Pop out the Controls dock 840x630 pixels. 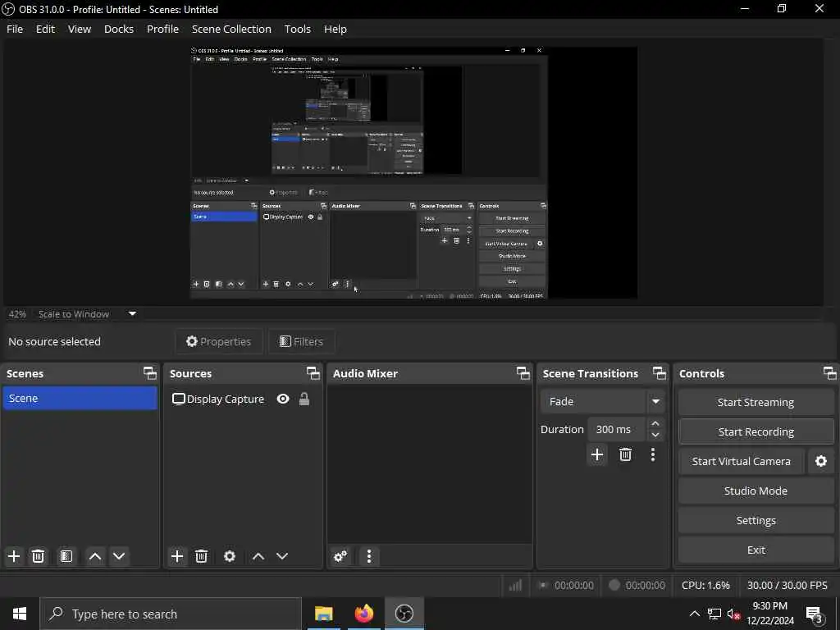[x=830, y=373]
